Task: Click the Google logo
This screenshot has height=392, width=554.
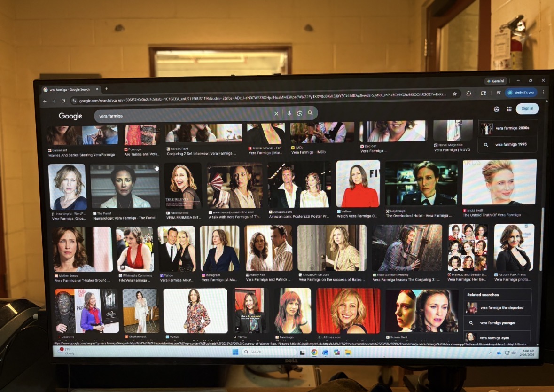Action: tap(70, 116)
